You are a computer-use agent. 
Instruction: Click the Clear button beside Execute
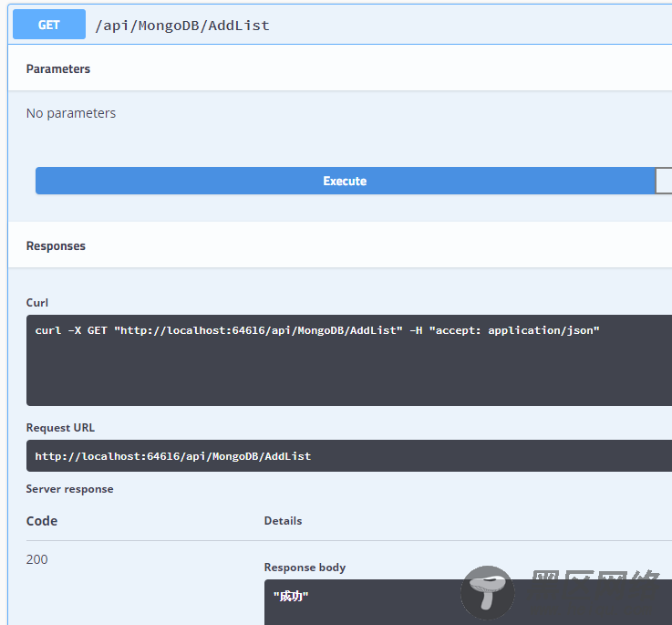(x=664, y=181)
